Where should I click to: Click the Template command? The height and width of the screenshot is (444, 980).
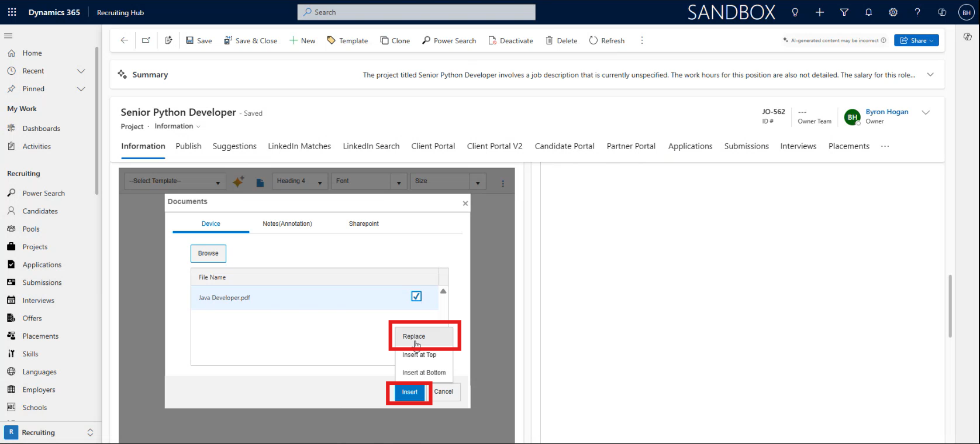[347, 40]
